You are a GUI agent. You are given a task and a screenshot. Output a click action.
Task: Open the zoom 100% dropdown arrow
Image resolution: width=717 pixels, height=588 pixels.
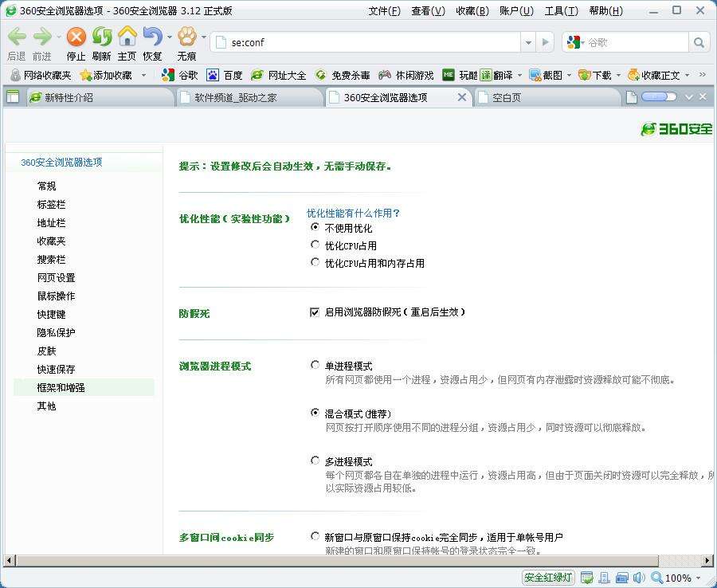[x=698, y=578]
